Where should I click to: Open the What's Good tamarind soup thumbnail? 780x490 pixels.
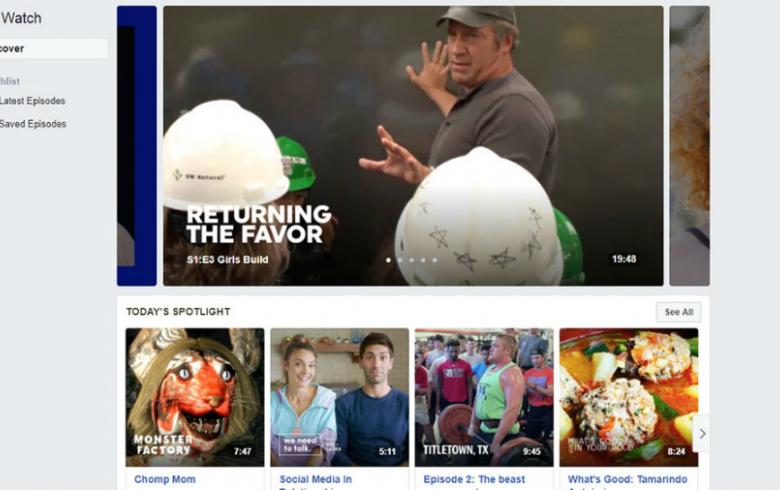pyautogui.click(x=629, y=397)
